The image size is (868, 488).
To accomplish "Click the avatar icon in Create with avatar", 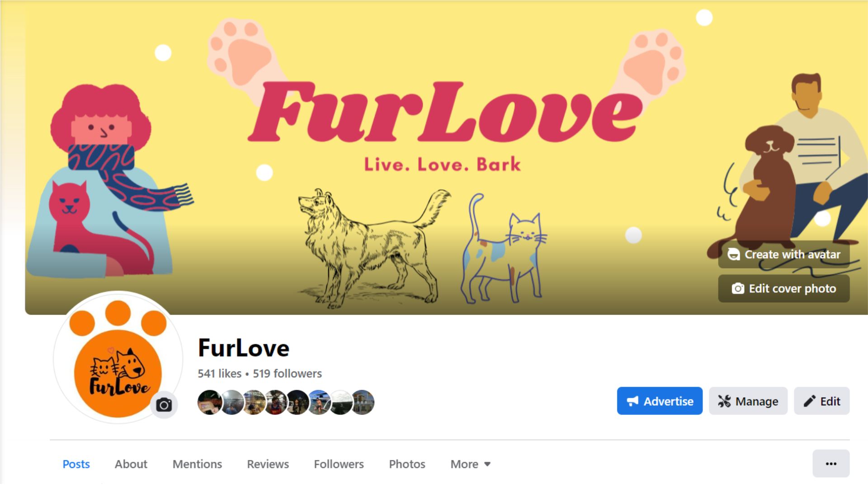I will click(x=734, y=254).
